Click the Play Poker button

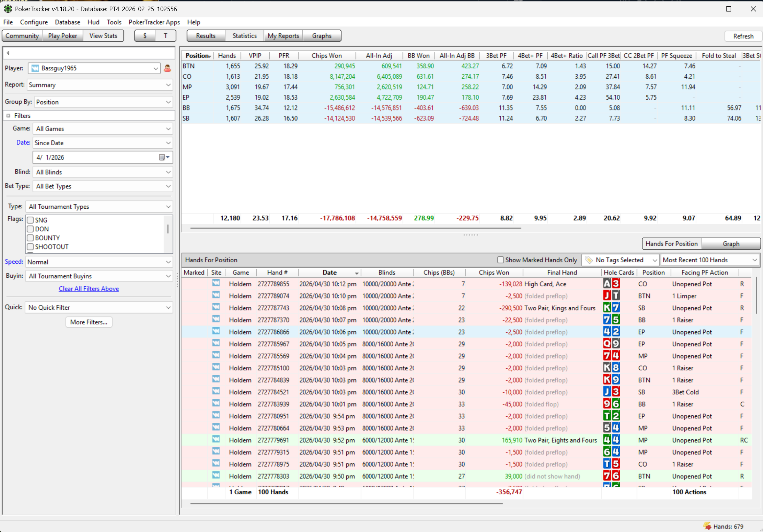point(63,36)
